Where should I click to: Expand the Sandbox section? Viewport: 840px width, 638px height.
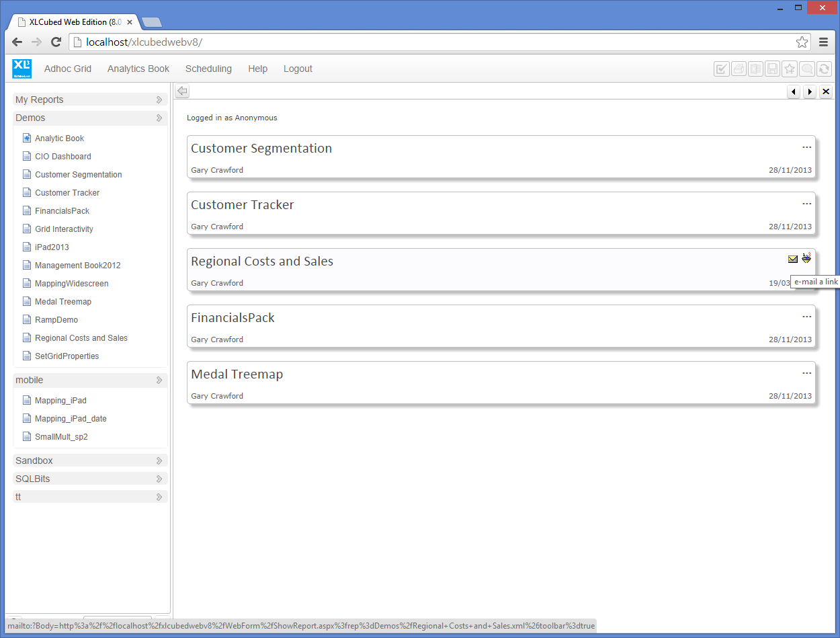tap(90, 461)
